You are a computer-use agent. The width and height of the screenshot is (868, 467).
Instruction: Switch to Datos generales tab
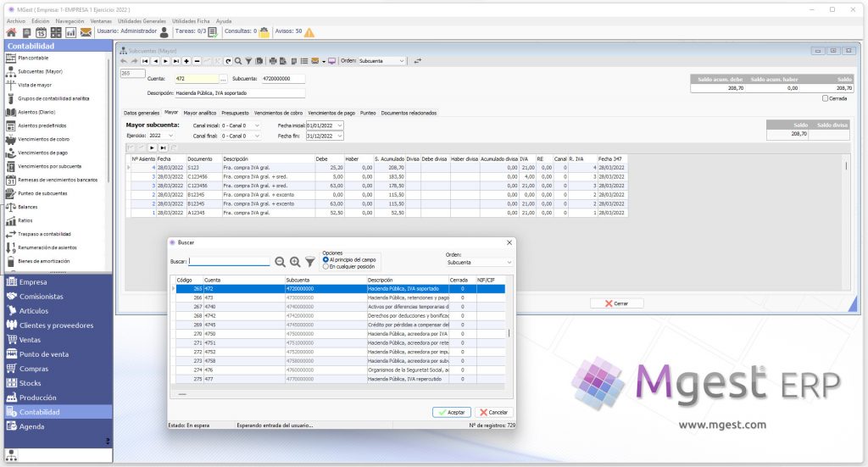point(142,113)
